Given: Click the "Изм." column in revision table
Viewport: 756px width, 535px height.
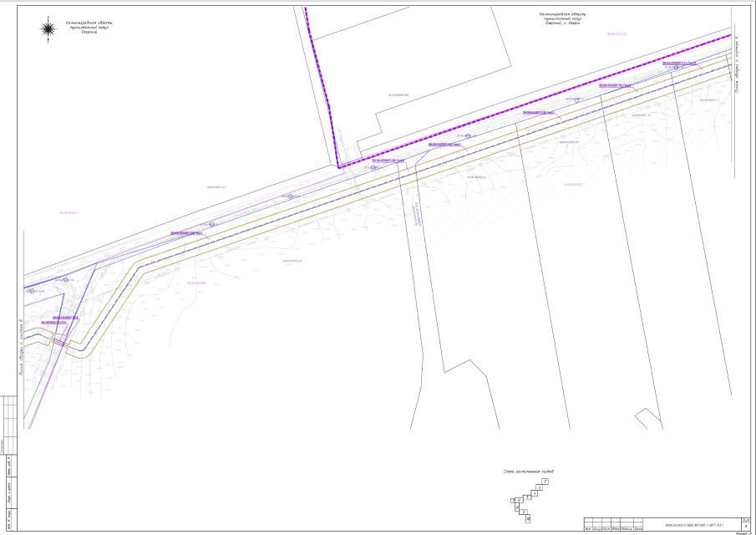Looking at the screenshot, I should [588, 529].
